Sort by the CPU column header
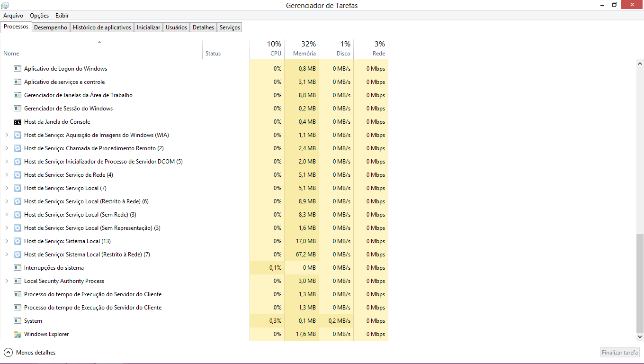 click(267, 49)
